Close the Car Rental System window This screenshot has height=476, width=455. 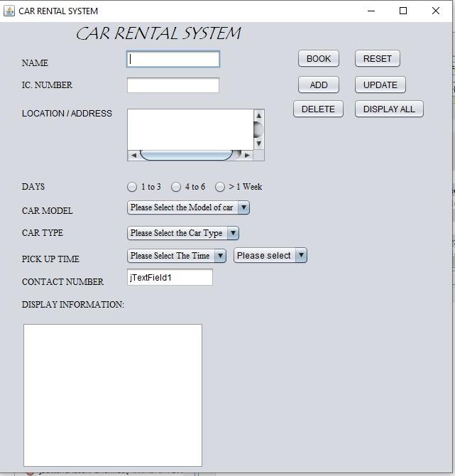[x=436, y=11]
